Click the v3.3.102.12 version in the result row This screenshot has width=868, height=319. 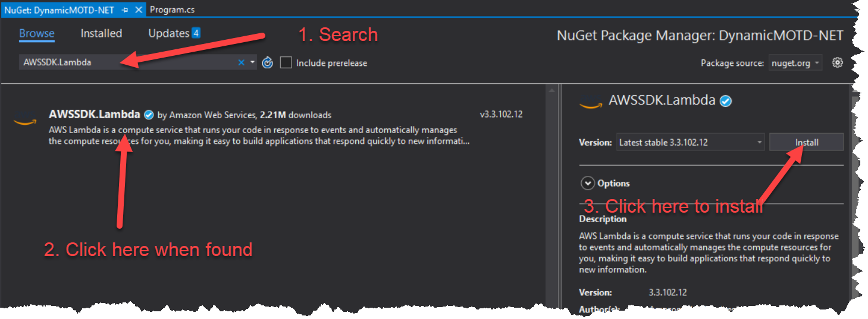pos(501,114)
